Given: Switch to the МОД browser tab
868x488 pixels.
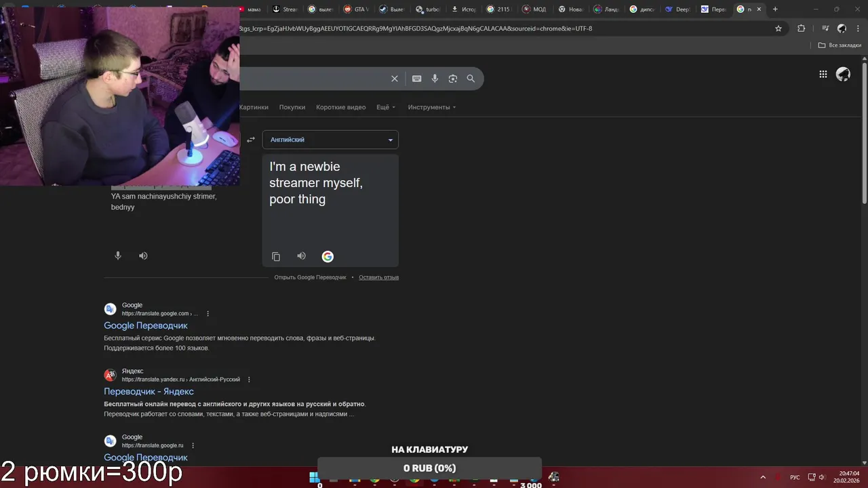Looking at the screenshot, I should 534,9.
